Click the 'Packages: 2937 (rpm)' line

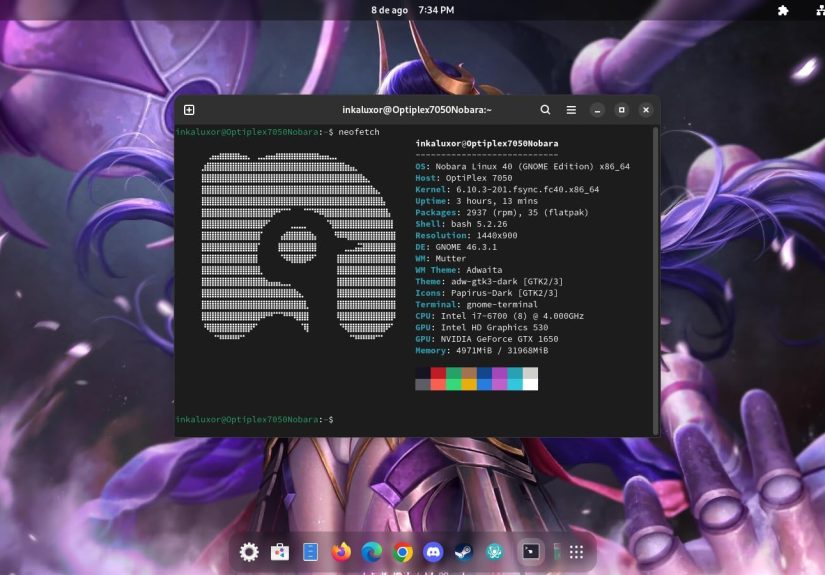(x=502, y=213)
